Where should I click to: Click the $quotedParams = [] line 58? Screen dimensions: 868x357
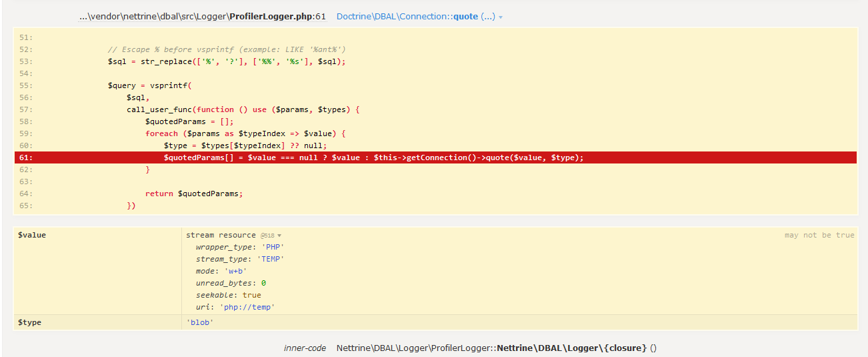tap(190, 121)
